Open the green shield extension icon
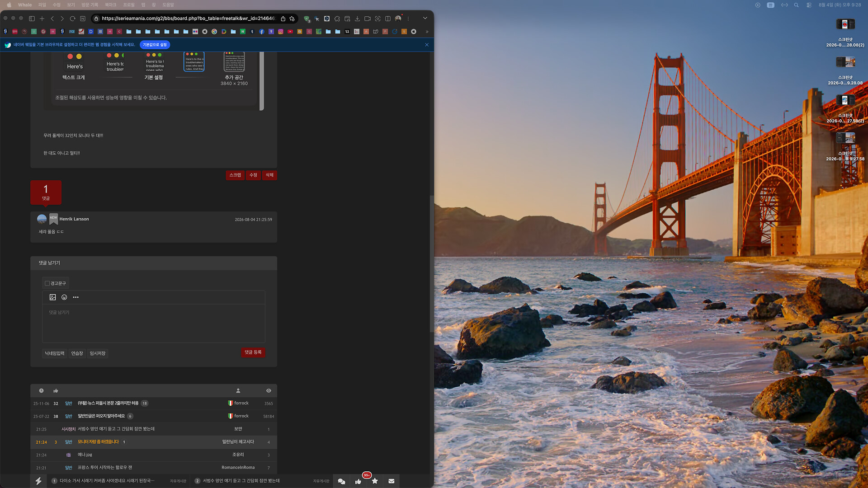This screenshot has width=868, height=488. tap(307, 19)
